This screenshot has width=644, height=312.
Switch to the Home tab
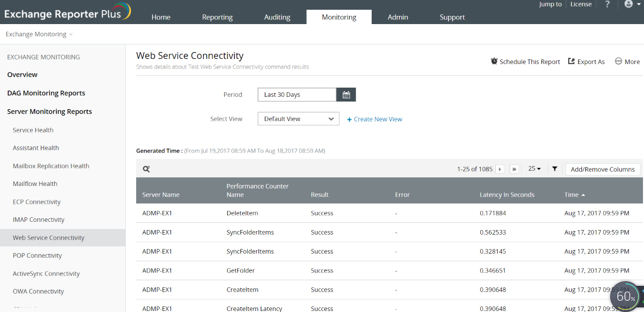(161, 17)
